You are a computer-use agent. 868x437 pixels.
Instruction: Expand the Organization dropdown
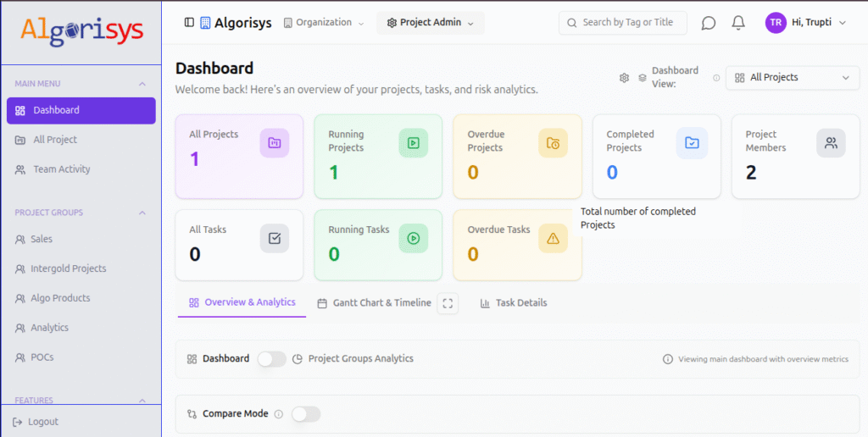(324, 23)
